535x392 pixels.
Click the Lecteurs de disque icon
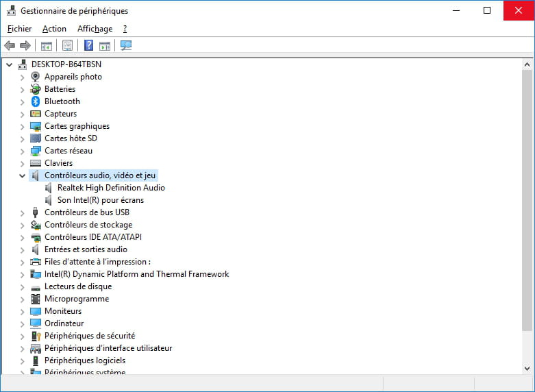coord(36,288)
